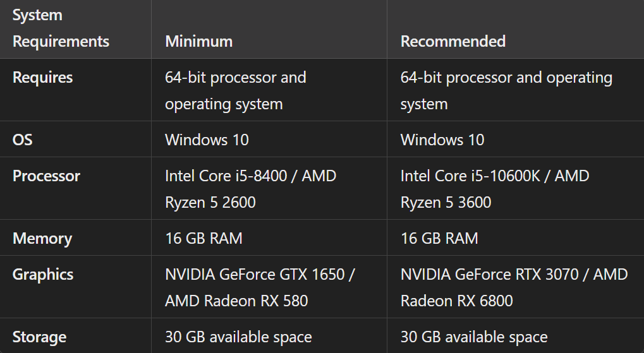Select the NVIDIA GeForce GTX 1650 text
This screenshot has width=644, height=353.
(x=255, y=274)
